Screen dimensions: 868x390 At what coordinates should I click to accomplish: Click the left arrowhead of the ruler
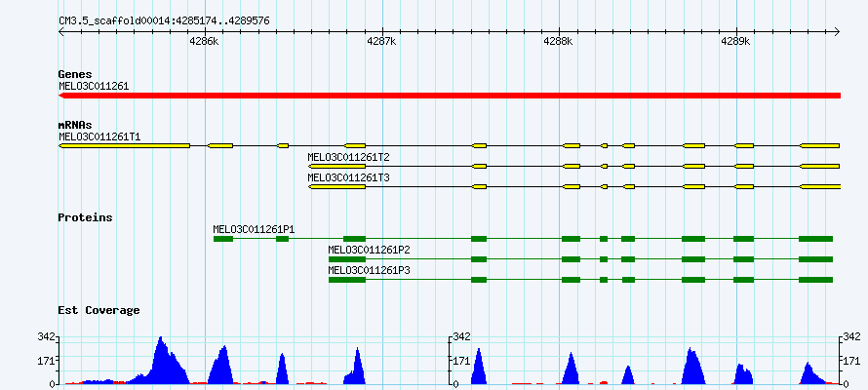point(61,31)
